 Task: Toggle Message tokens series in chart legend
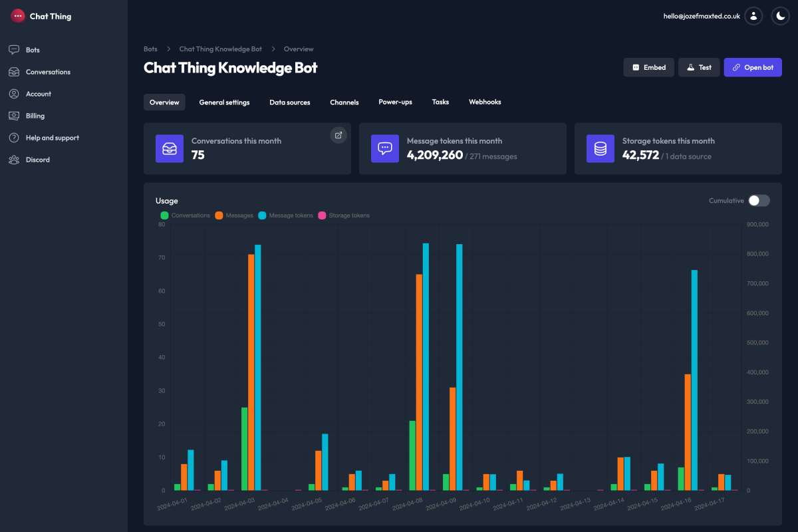point(285,215)
